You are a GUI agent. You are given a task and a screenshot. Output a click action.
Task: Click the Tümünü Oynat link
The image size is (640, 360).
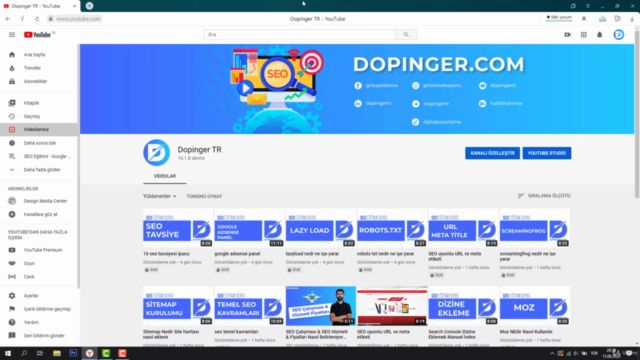(204, 196)
